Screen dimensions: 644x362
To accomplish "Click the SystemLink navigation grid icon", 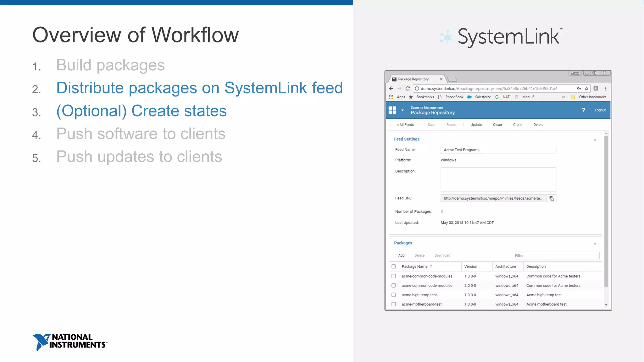I will point(392,110).
